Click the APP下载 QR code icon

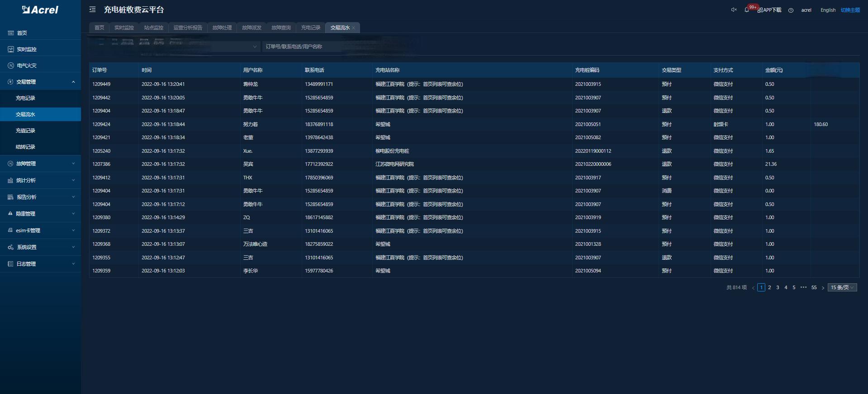click(x=760, y=10)
